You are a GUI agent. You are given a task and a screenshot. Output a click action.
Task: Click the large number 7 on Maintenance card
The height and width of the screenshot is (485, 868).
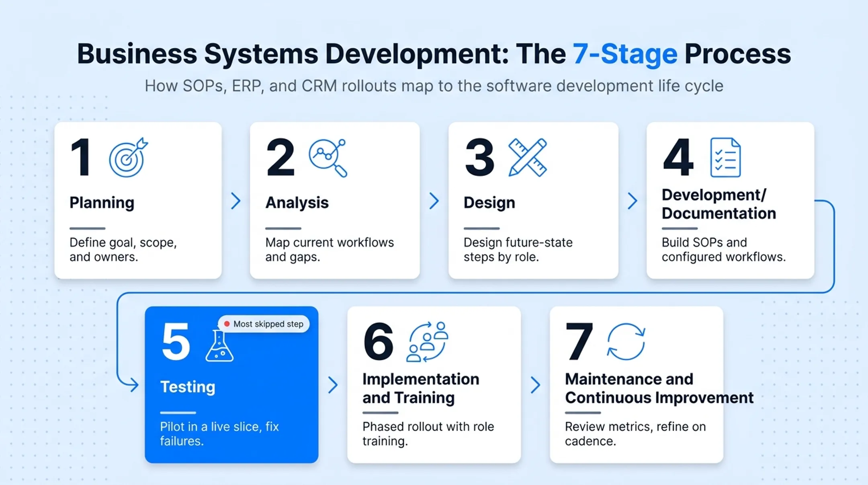tap(579, 341)
